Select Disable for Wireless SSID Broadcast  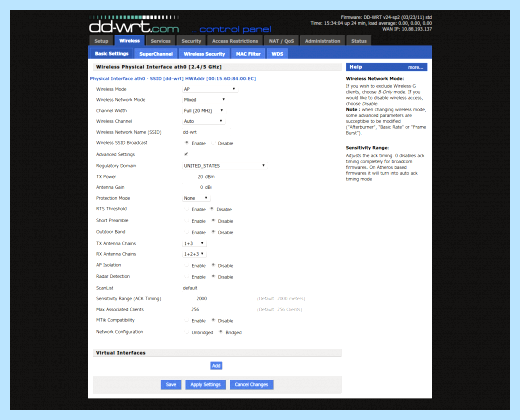point(213,143)
